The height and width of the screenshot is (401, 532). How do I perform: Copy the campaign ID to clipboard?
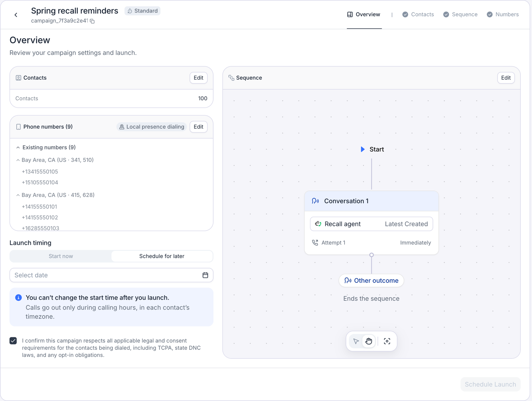[x=92, y=21]
